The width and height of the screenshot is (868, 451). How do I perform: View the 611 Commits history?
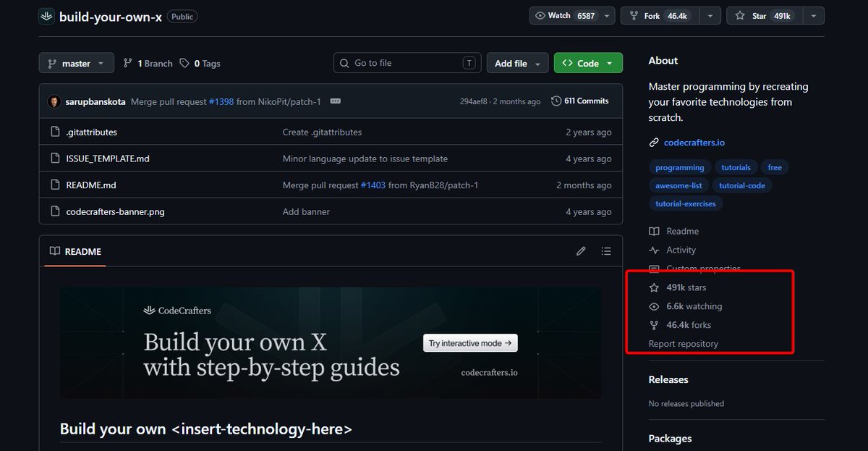(580, 101)
